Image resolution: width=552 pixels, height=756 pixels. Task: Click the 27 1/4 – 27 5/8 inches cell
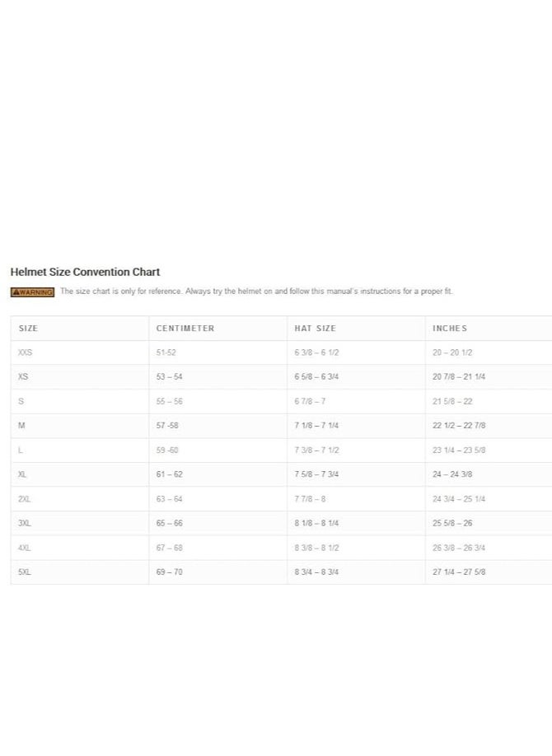pos(489,572)
